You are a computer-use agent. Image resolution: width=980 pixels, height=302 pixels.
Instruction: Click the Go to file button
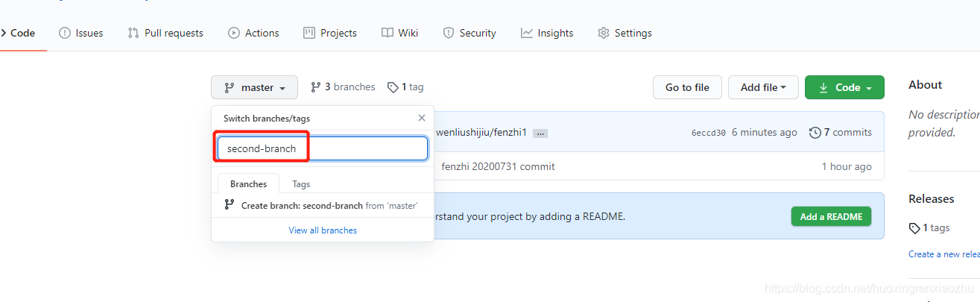click(687, 87)
